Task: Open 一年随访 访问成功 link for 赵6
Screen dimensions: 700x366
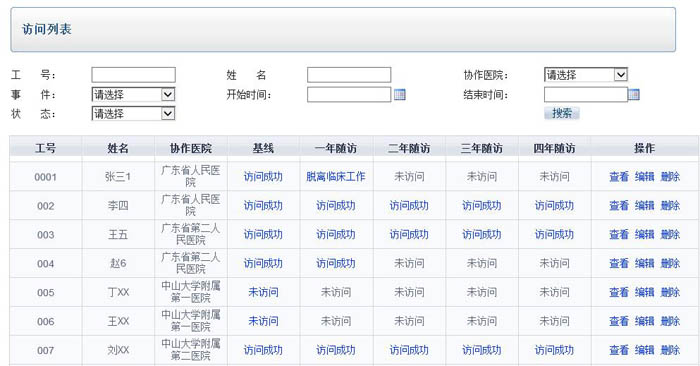Action: (x=336, y=264)
